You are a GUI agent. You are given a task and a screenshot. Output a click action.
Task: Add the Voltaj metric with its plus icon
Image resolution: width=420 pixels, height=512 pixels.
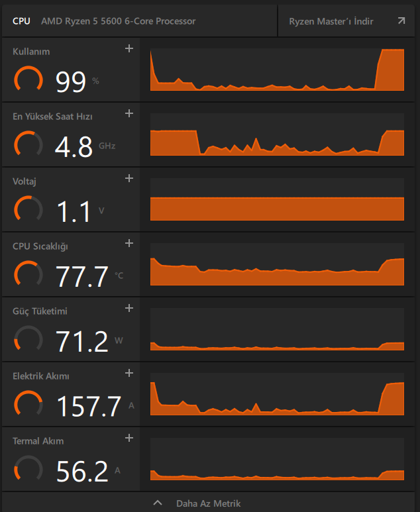coord(129,178)
